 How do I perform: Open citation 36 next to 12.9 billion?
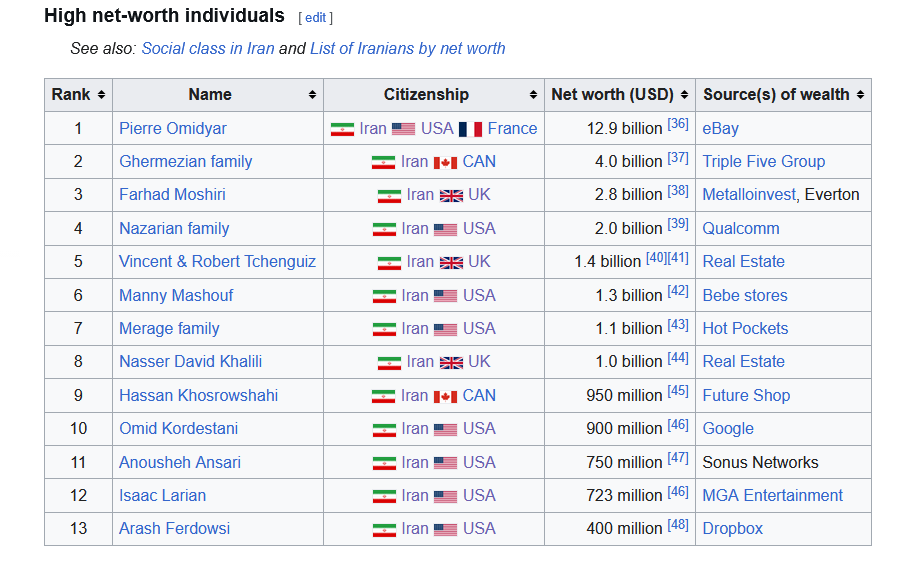coord(677,124)
